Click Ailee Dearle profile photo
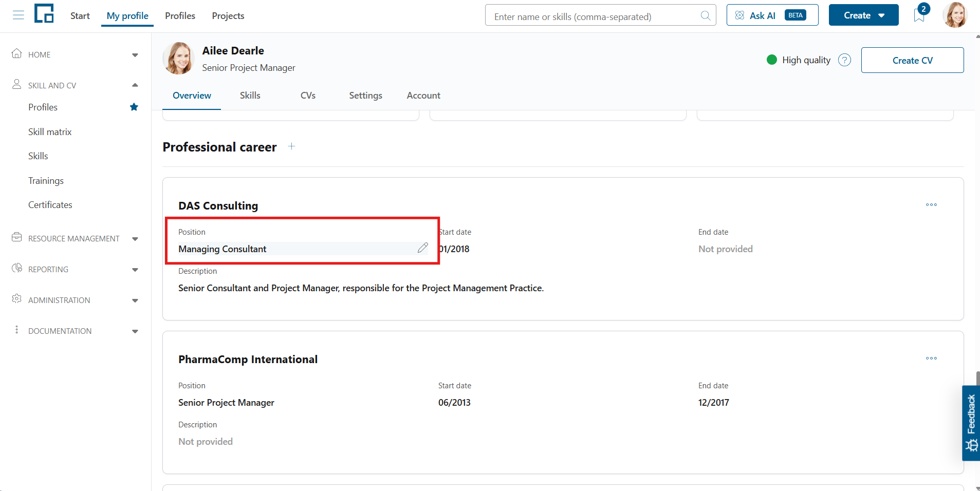This screenshot has height=491, width=980. [178, 59]
